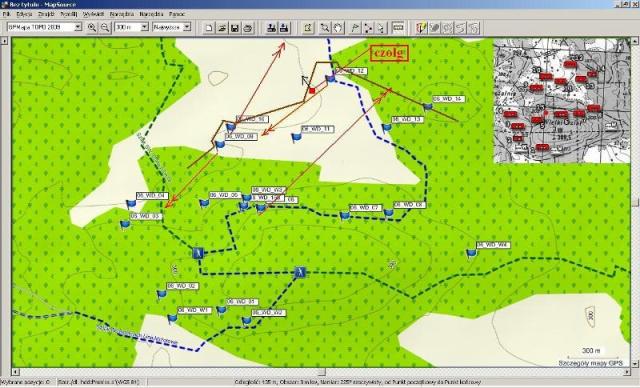The width and height of the screenshot is (640, 388).
Task: Save the map with floppy disk icon
Action: [x=235, y=28]
